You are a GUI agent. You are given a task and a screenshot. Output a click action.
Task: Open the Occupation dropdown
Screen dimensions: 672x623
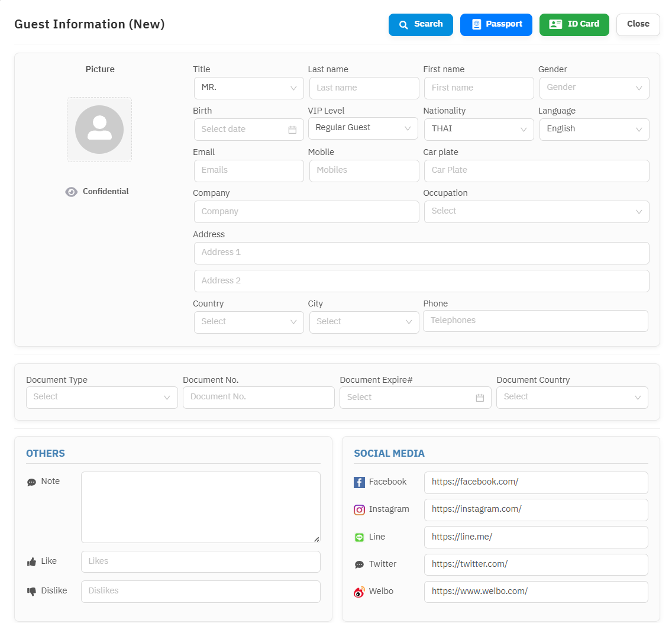536,212
